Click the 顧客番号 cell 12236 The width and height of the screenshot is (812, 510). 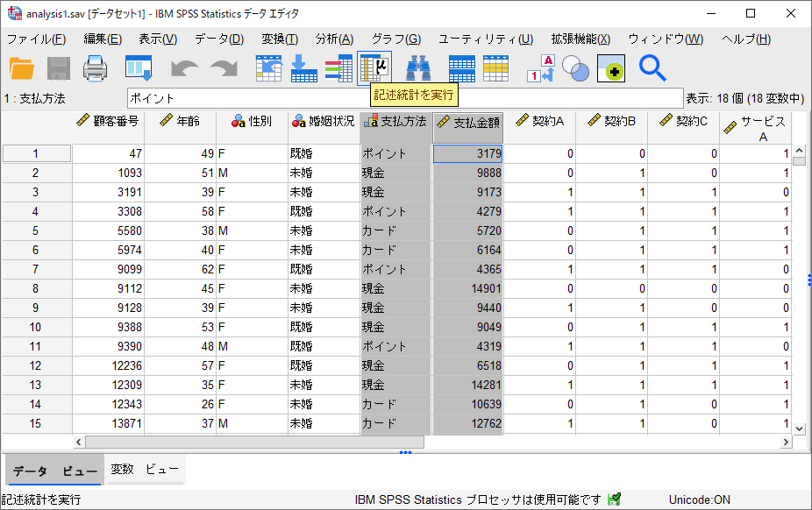pyautogui.click(x=108, y=365)
